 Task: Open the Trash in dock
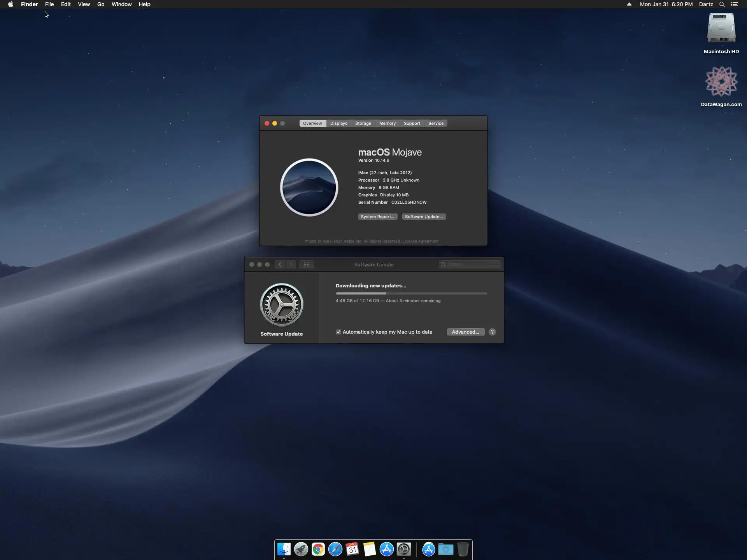click(463, 549)
